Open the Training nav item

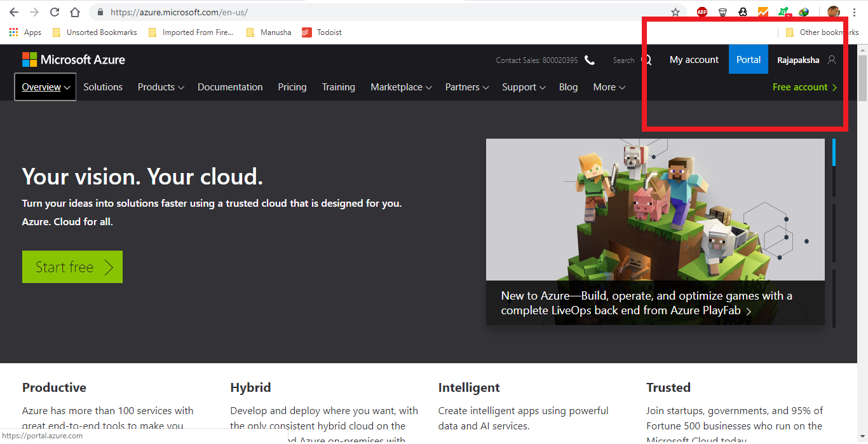click(338, 87)
